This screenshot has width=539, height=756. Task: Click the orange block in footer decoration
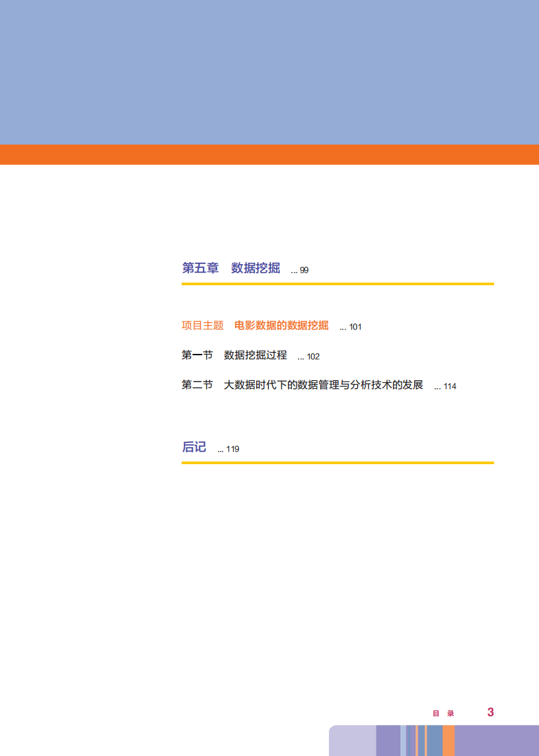[449, 741]
